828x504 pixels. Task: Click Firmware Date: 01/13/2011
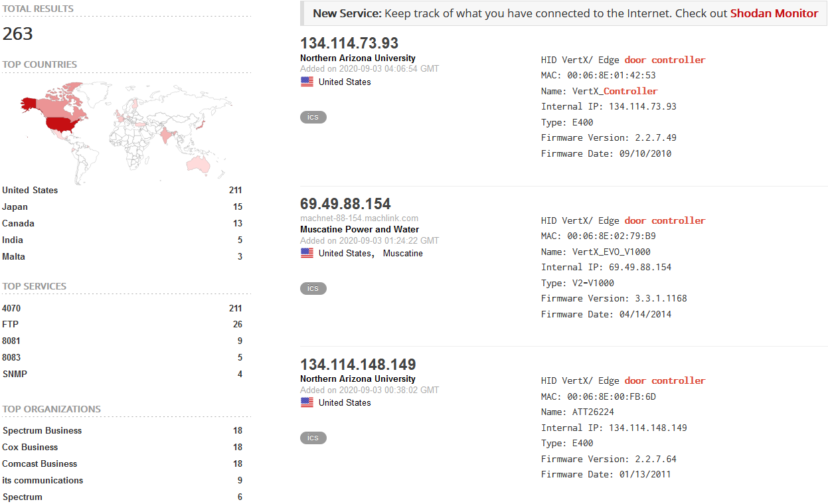(x=606, y=475)
